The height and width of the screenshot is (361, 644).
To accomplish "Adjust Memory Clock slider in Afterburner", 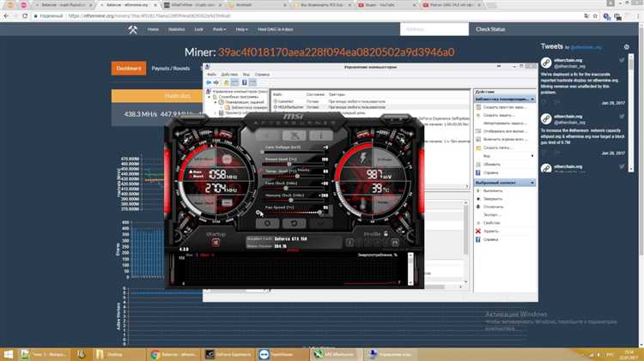I will (293, 200).
